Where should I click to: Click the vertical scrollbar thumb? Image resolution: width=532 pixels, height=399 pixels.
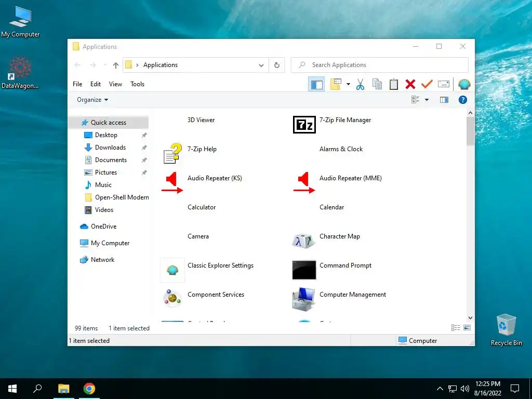tap(470, 131)
